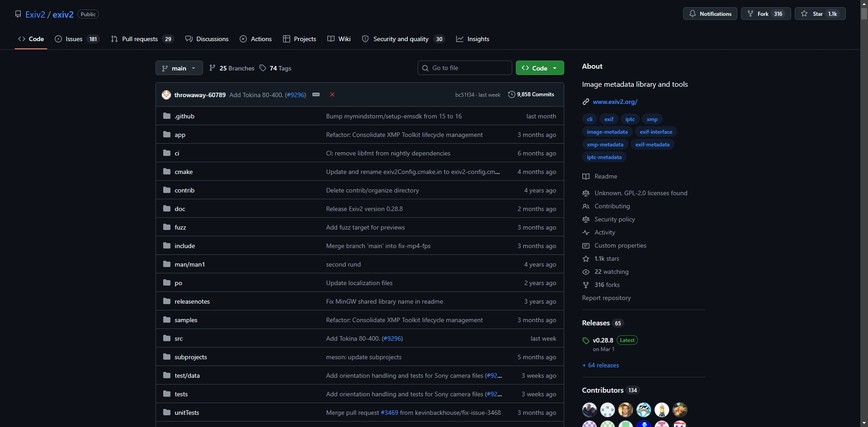Open the Actions tab
Screen dimensions: 868x427
tap(256, 39)
